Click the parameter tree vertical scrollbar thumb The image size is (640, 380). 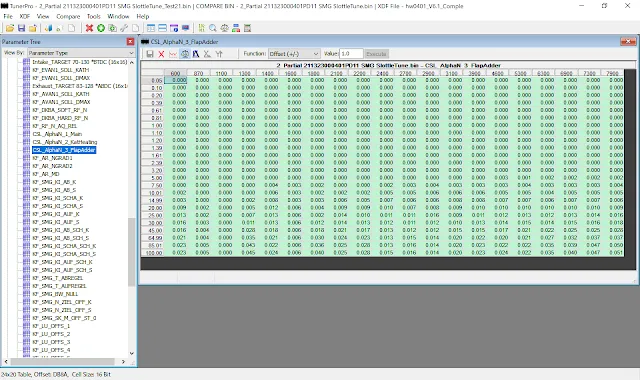pyautogui.click(x=131, y=252)
